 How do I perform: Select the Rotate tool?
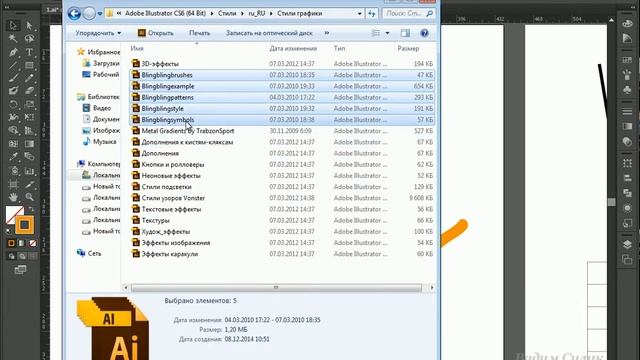tap(13, 104)
